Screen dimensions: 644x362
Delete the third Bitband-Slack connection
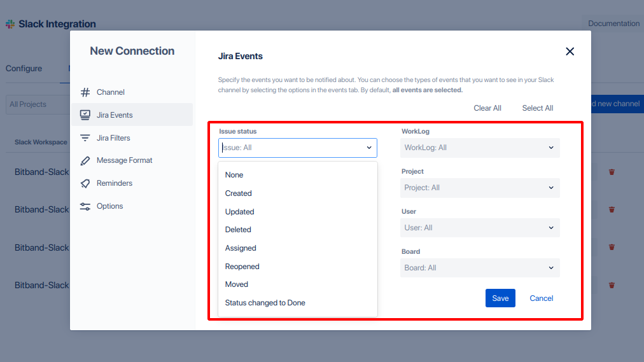[x=612, y=247]
